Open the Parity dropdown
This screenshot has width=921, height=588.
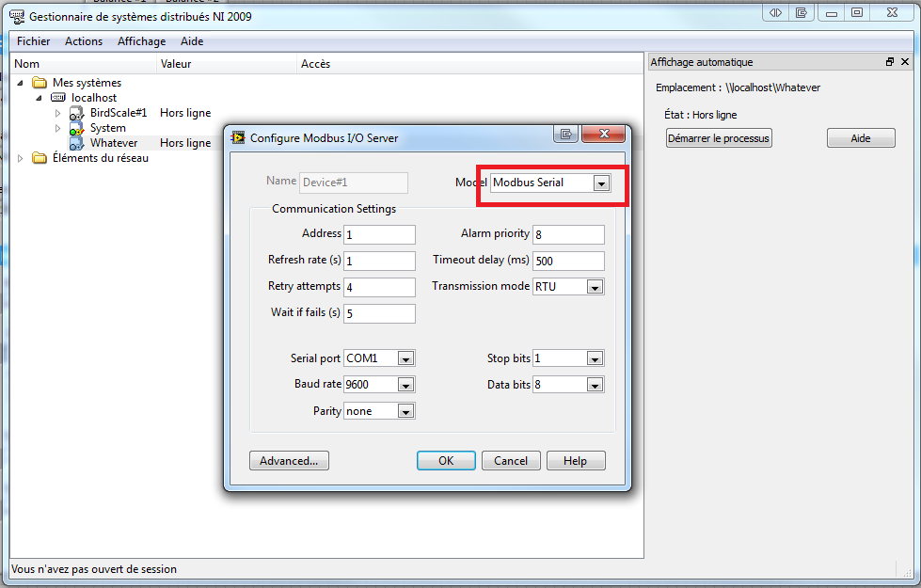pyautogui.click(x=405, y=411)
